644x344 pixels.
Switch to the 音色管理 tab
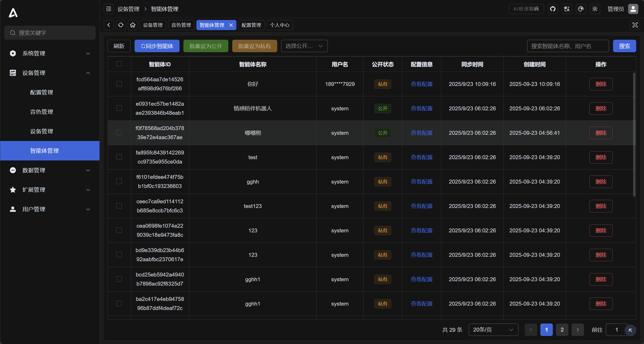tap(181, 25)
